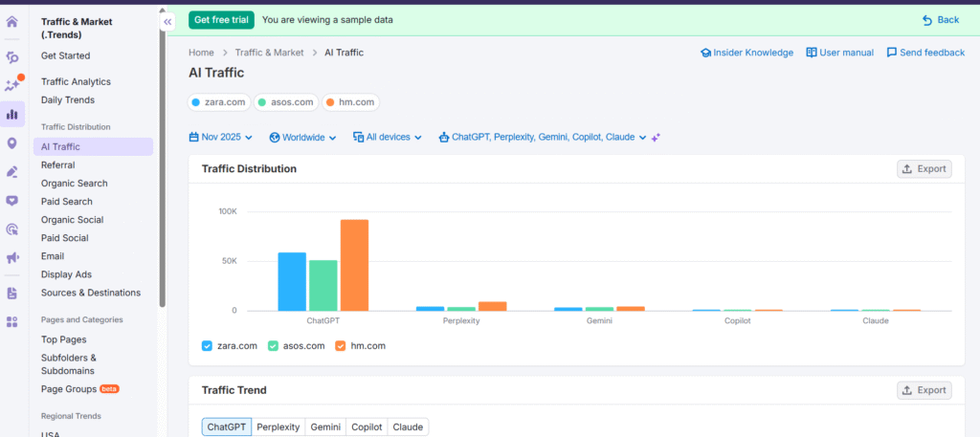Click the sidebar vertical scrollbar
The image size is (980, 437).
click(162, 172)
